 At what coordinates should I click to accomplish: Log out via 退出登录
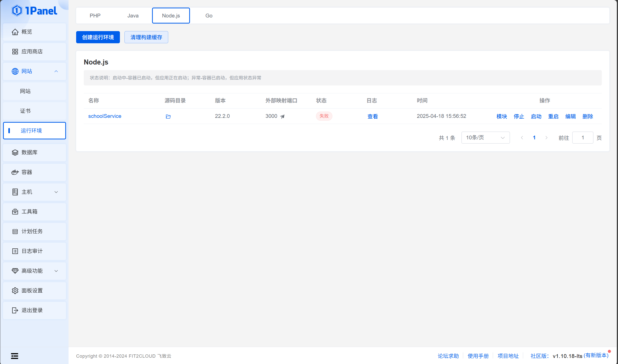pos(34,310)
